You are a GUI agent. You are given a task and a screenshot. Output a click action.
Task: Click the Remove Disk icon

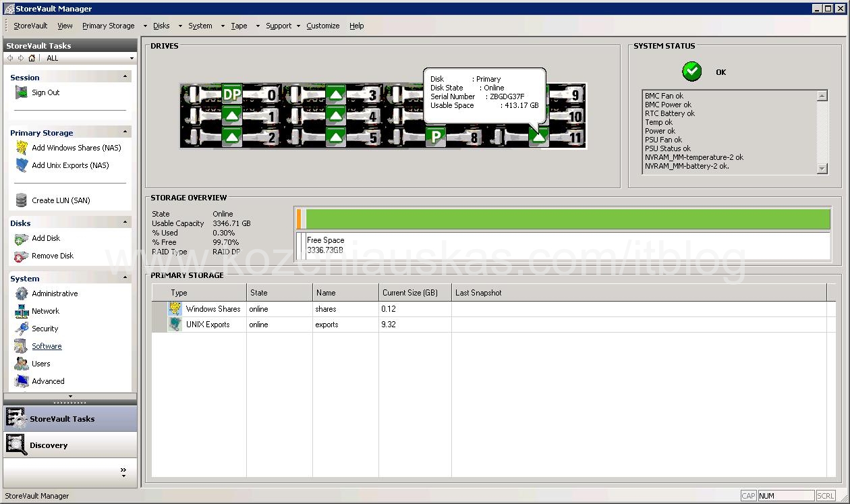pos(22,256)
